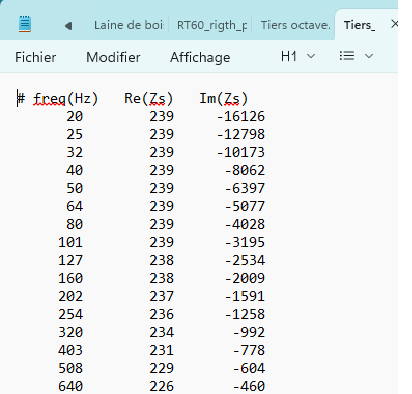
Task: Click Re(Zs) value 234
Action: [161, 332]
